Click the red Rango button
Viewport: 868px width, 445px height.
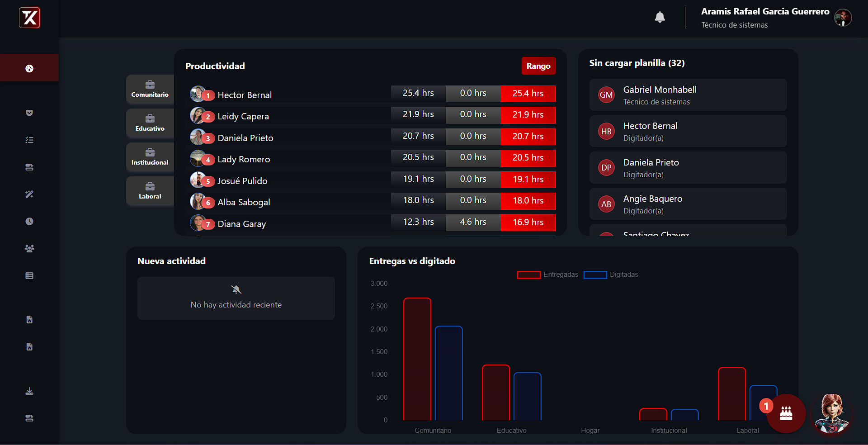(x=538, y=66)
